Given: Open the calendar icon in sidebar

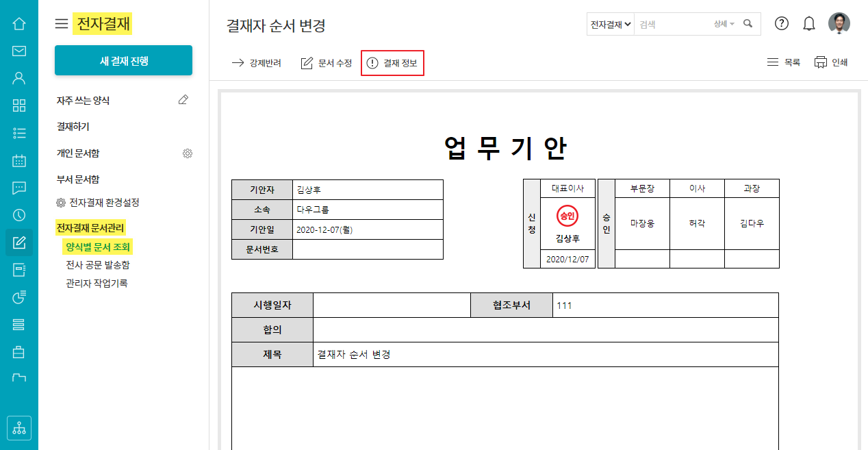Looking at the screenshot, I should click(19, 161).
